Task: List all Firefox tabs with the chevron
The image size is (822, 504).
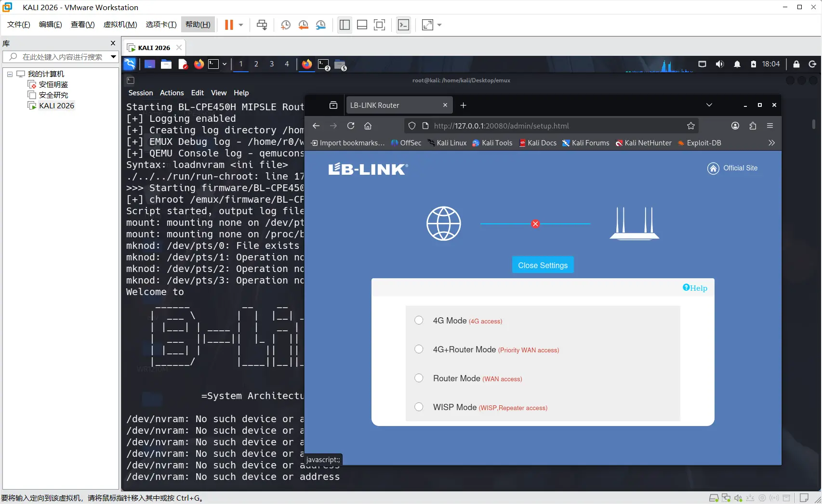Action: coord(709,105)
